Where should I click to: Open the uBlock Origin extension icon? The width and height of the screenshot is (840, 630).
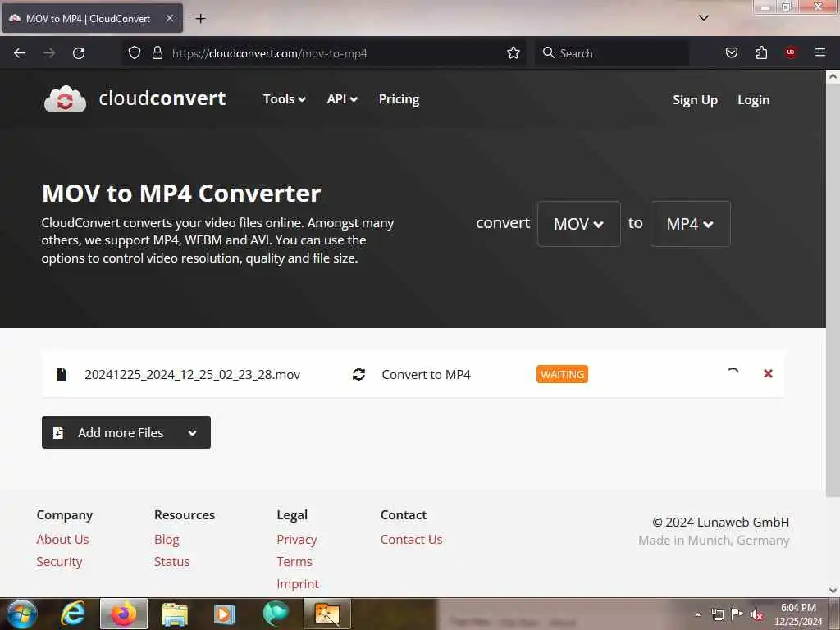(791, 52)
